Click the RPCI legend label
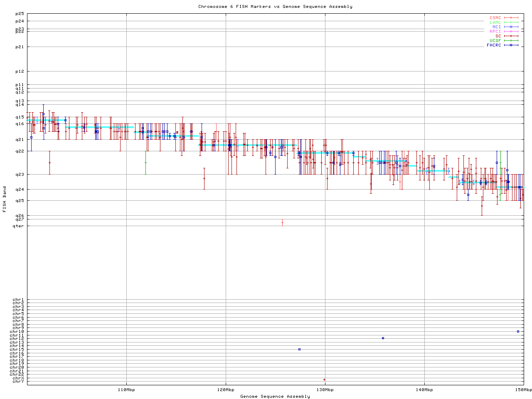The width and height of the screenshot is (532, 399). pos(495,32)
